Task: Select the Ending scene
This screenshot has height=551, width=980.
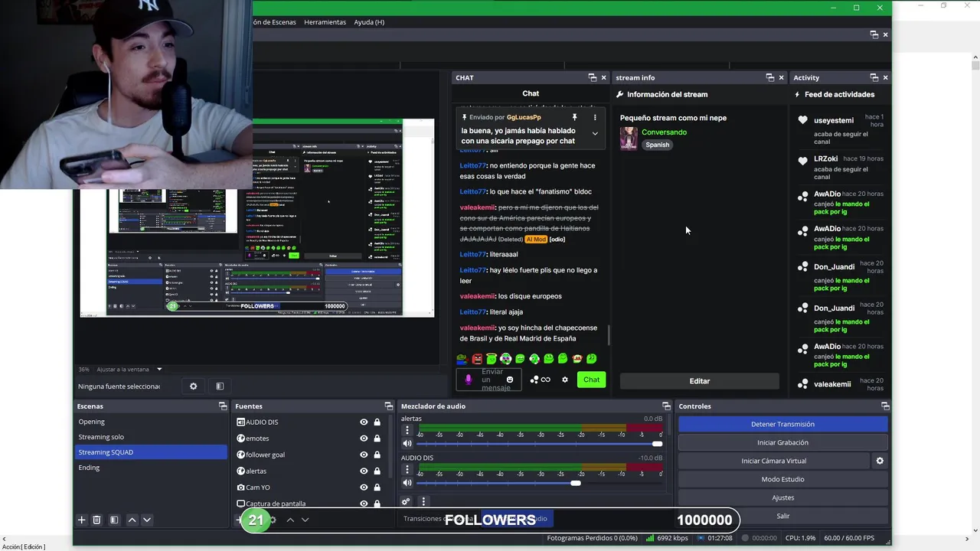Action: coord(151,468)
